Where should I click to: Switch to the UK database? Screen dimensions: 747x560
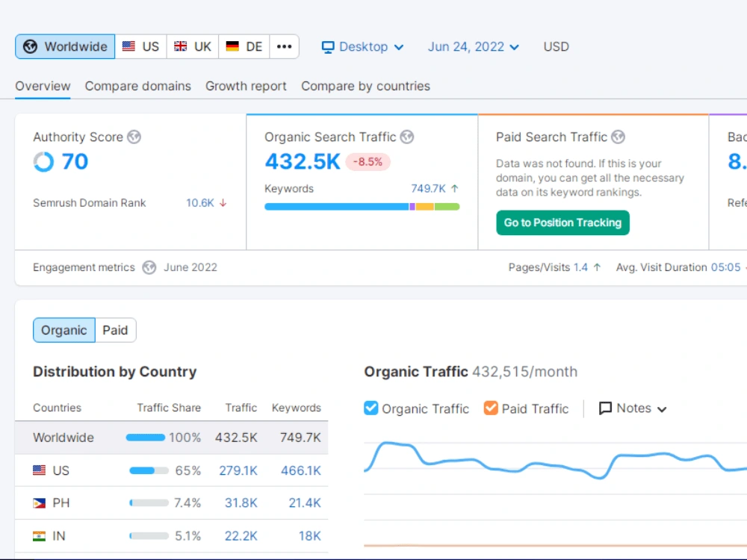click(x=193, y=46)
